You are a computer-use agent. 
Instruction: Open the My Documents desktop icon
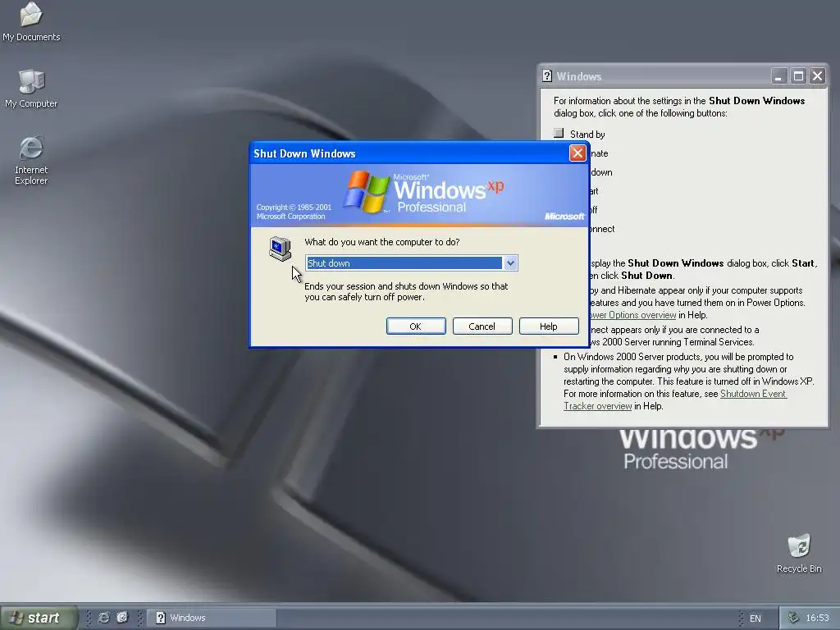(31, 21)
